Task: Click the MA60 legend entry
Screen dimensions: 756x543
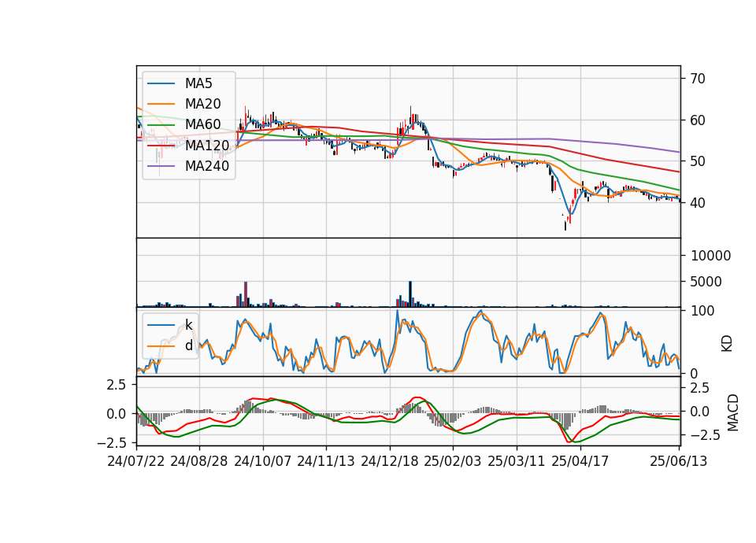Action: 184,125
